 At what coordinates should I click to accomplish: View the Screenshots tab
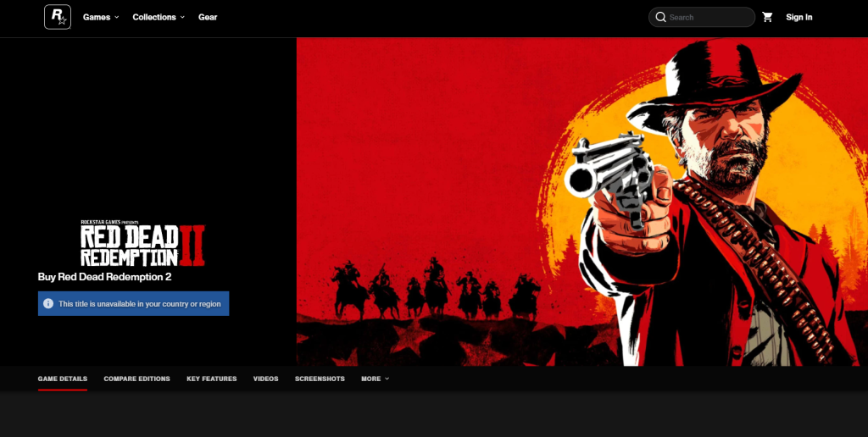320,379
